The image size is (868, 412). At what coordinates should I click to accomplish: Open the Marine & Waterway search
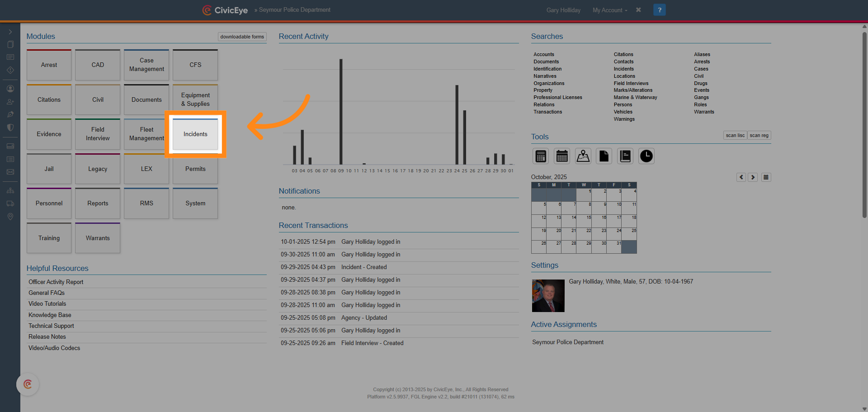[635, 97]
